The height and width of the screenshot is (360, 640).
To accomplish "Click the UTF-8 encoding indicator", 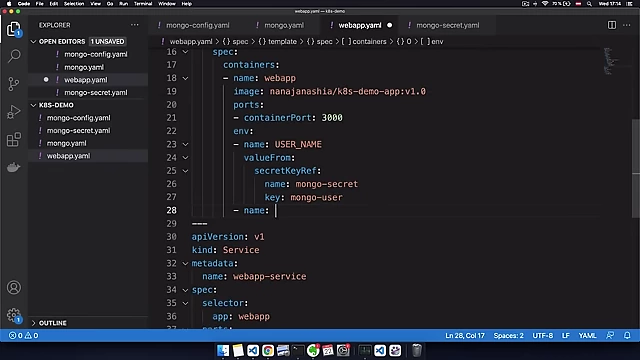I will (542, 336).
